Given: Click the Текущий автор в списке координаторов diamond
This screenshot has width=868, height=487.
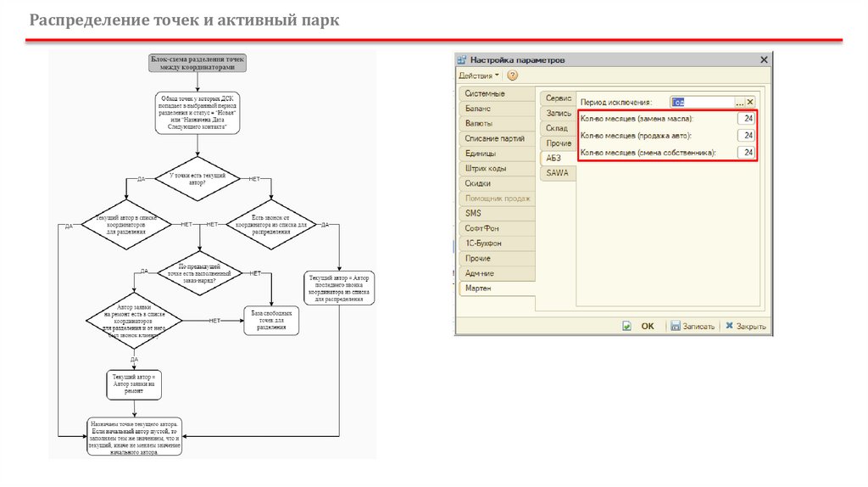Looking at the screenshot, I should coord(126,224).
